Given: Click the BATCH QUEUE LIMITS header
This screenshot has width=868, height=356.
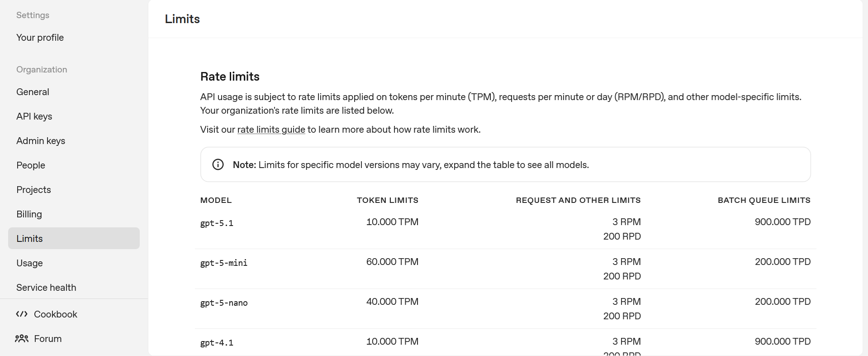Looking at the screenshot, I should tap(764, 200).
